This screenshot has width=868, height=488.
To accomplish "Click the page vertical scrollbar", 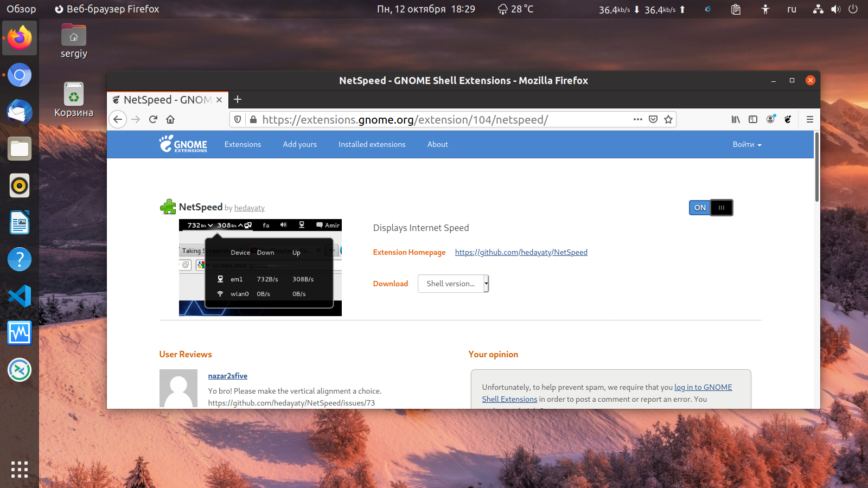I will pyautogui.click(x=816, y=167).
